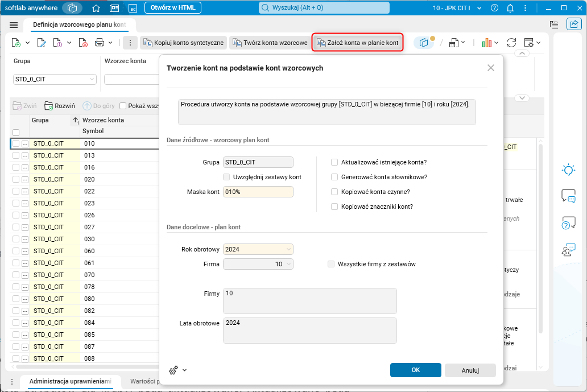Enable 'Aktualizować istniejące konta?' checkbox
Viewport: 587px width, 392px height.
tap(334, 162)
